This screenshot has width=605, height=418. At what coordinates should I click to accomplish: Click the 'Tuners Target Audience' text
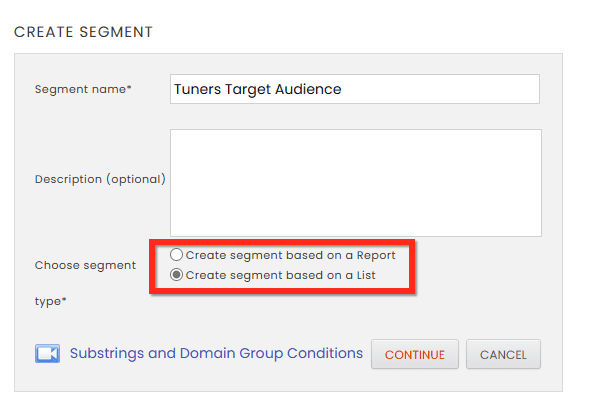coord(257,89)
